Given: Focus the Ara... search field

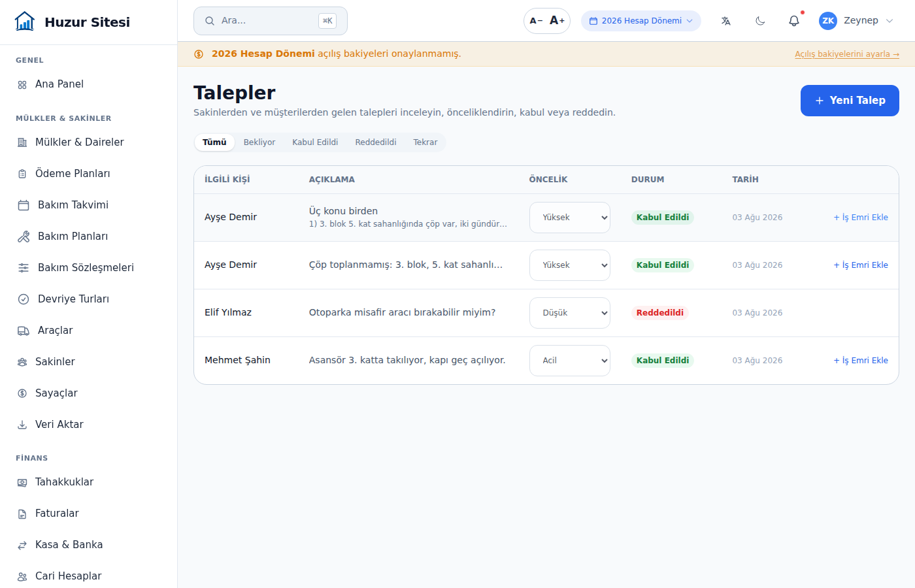Looking at the screenshot, I should [271, 21].
